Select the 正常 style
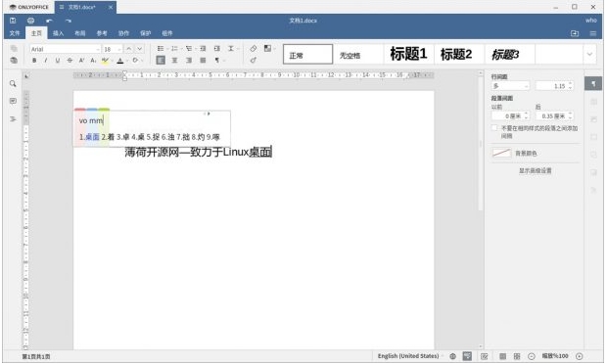This screenshot has height=364, width=607. click(x=307, y=55)
